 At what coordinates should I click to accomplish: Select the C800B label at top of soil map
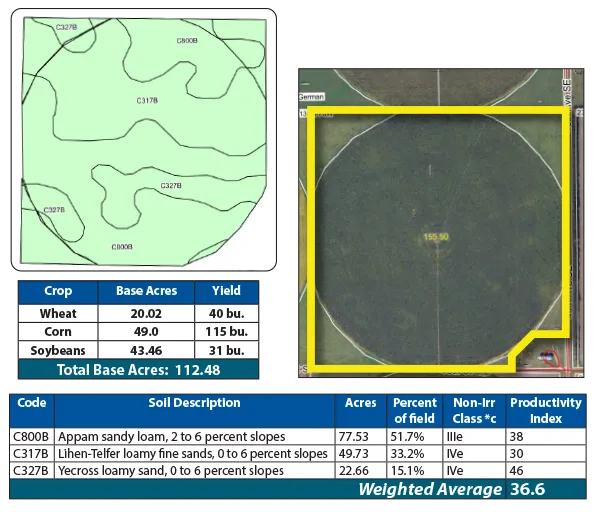pos(187,40)
